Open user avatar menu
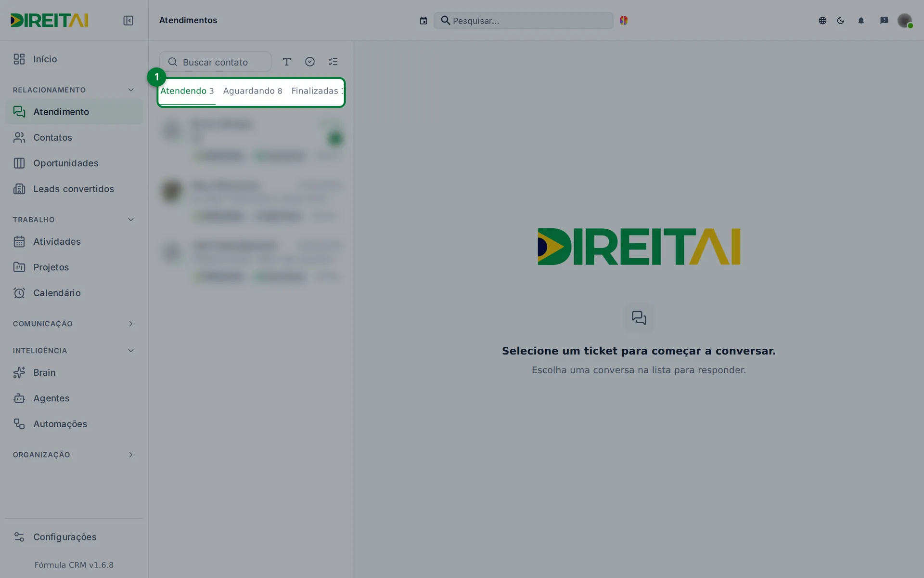 tap(905, 20)
